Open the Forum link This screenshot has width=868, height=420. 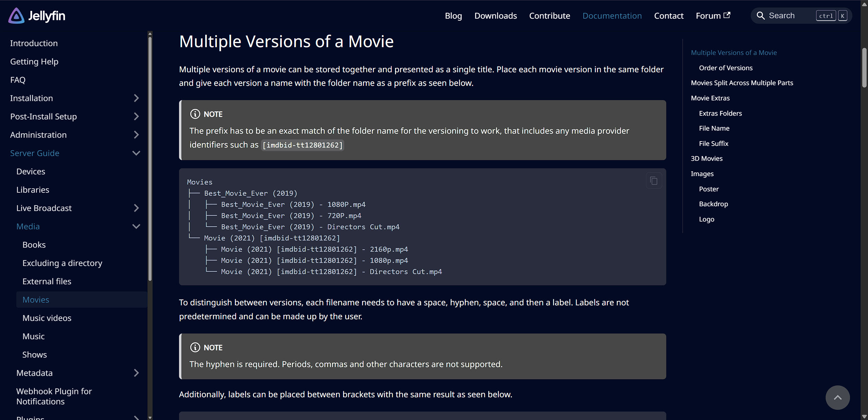coord(713,16)
